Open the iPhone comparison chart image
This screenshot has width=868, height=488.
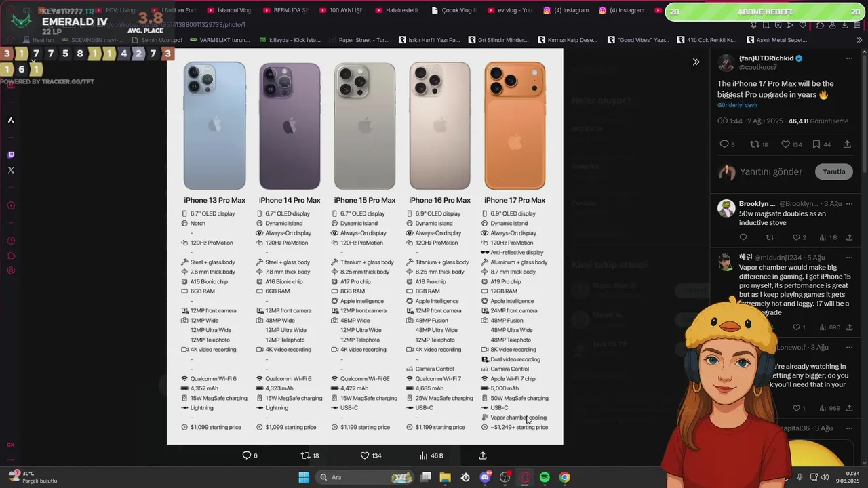365,247
